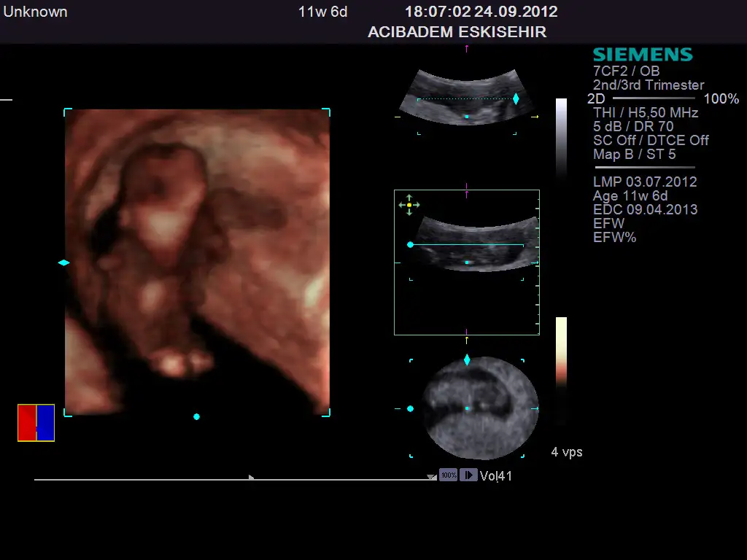Image resolution: width=747 pixels, height=560 pixels.
Task: Click the 100% zoom indicator icon
Action: pyautogui.click(x=448, y=475)
